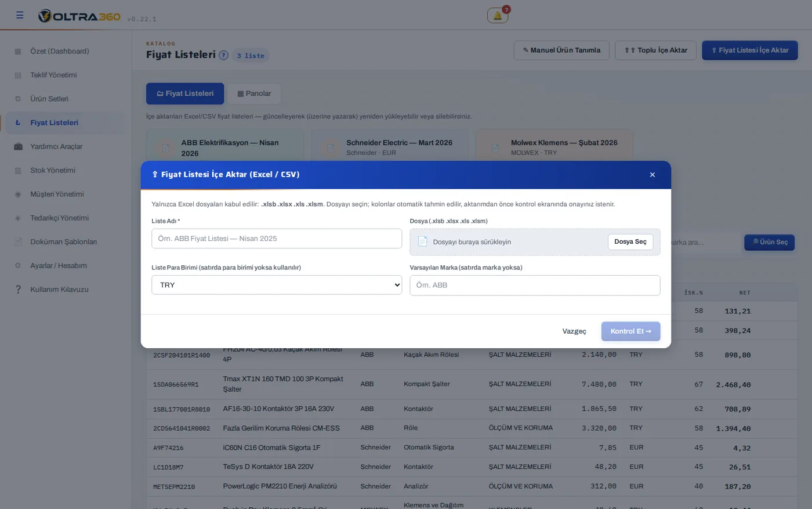The width and height of the screenshot is (812, 509).
Task: Go to Stok Yönetimi in the sidebar
Action: (x=64, y=170)
